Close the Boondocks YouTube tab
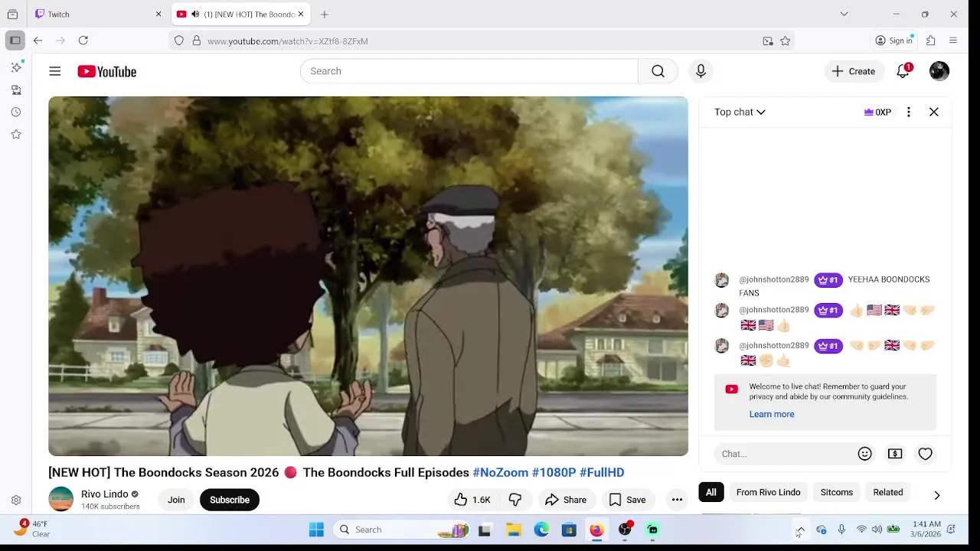 tap(301, 14)
